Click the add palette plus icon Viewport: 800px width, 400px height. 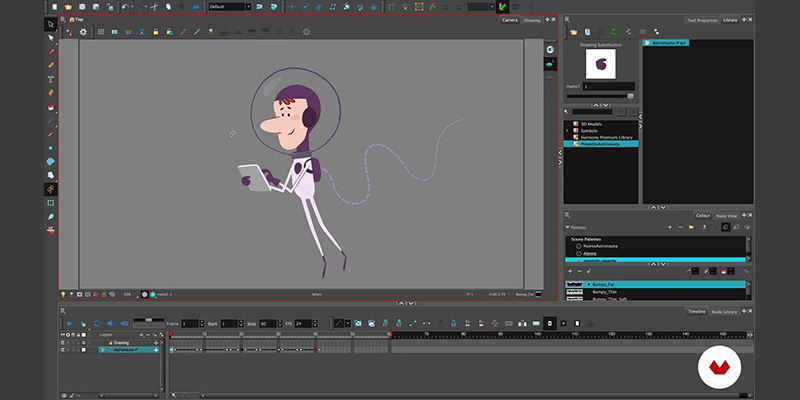coord(670,227)
